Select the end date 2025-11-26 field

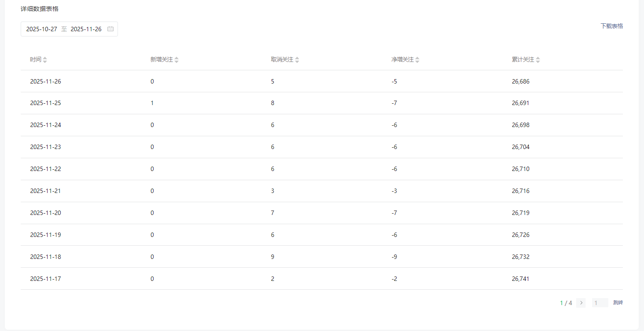pos(86,29)
